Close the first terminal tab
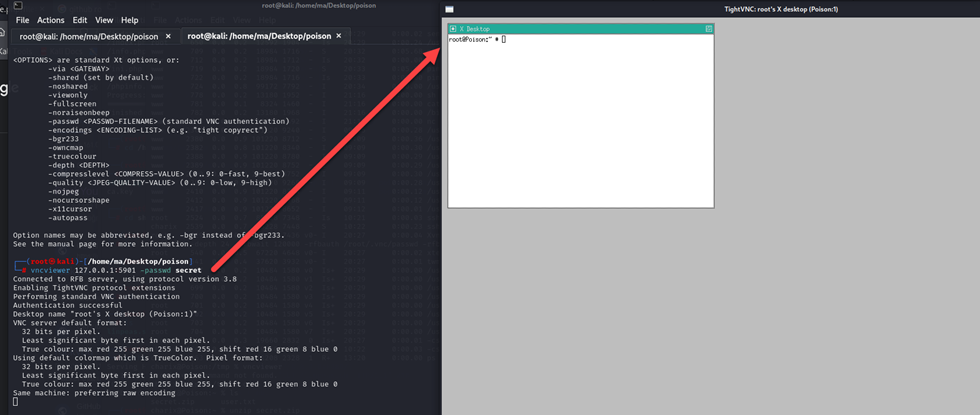980x415 pixels. [x=168, y=36]
